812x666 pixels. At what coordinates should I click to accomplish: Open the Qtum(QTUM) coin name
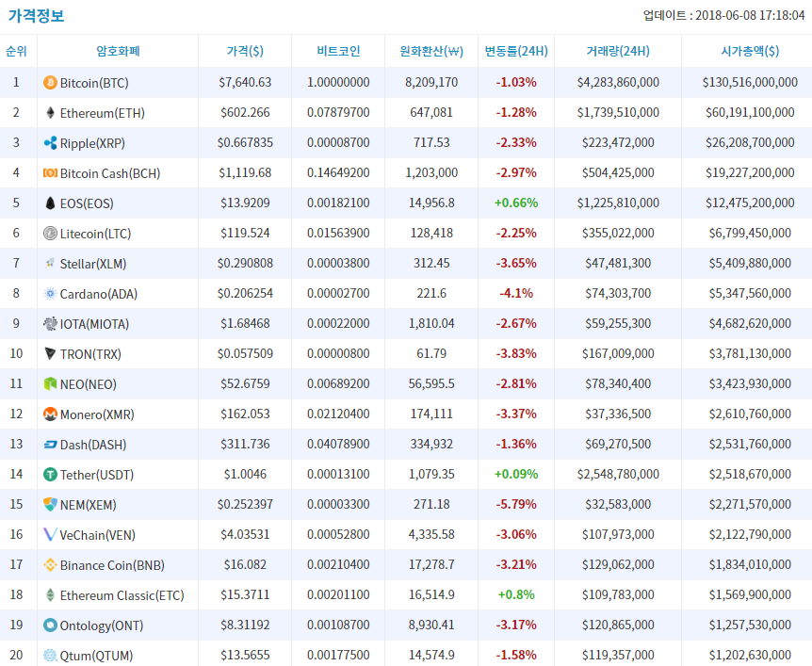point(96,656)
